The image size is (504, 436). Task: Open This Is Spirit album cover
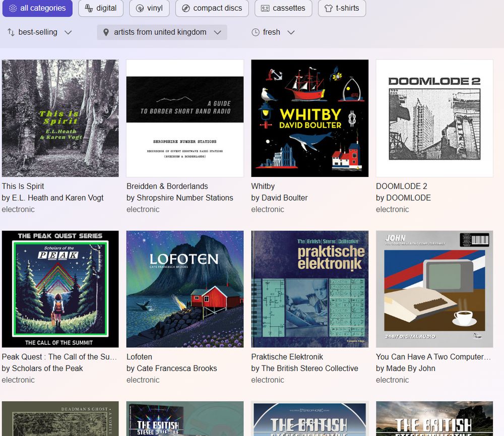[60, 118]
